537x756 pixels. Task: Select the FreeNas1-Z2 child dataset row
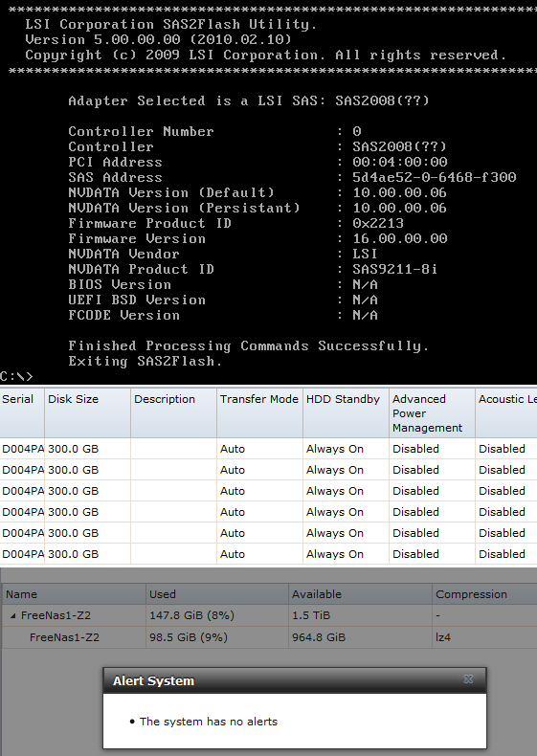pos(268,637)
